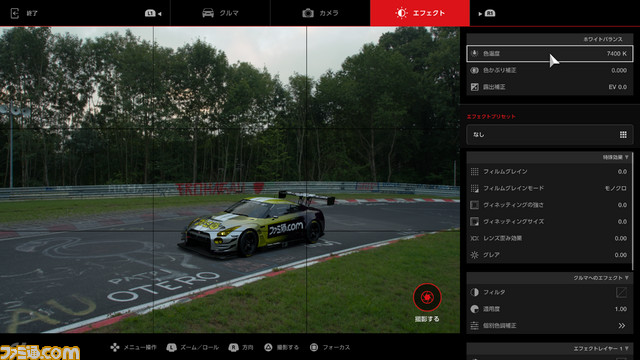Viewport: 640px width, 360px height.
Task: Toggle the フィルムグレインモード setting モノクロ
Action: click(x=549, y=188)
